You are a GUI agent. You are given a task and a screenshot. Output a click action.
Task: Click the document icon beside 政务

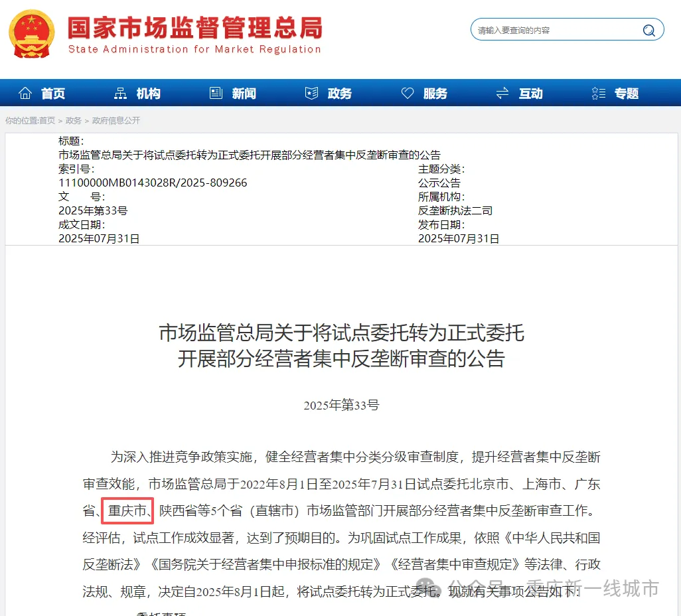311,93
